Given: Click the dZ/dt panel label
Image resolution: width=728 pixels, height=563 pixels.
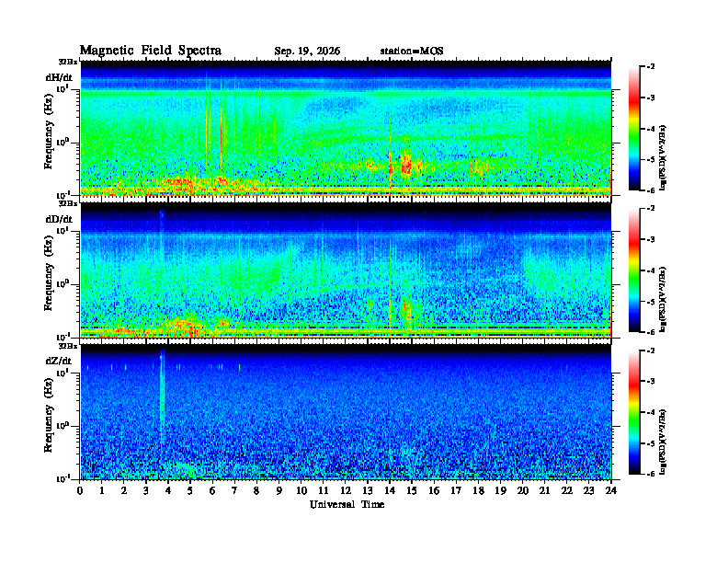Looking at the screenshot, I should coord(59,361).
